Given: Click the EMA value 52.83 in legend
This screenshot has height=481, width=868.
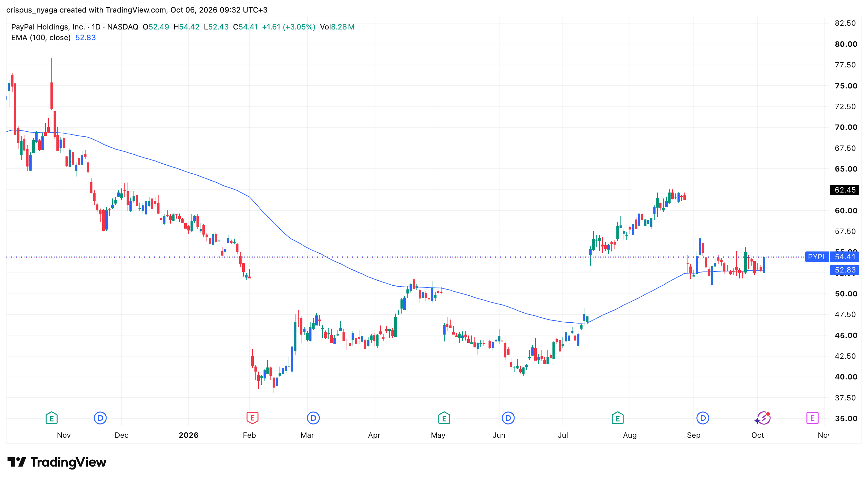Looking at the screenshot, I should pos(85,37).
